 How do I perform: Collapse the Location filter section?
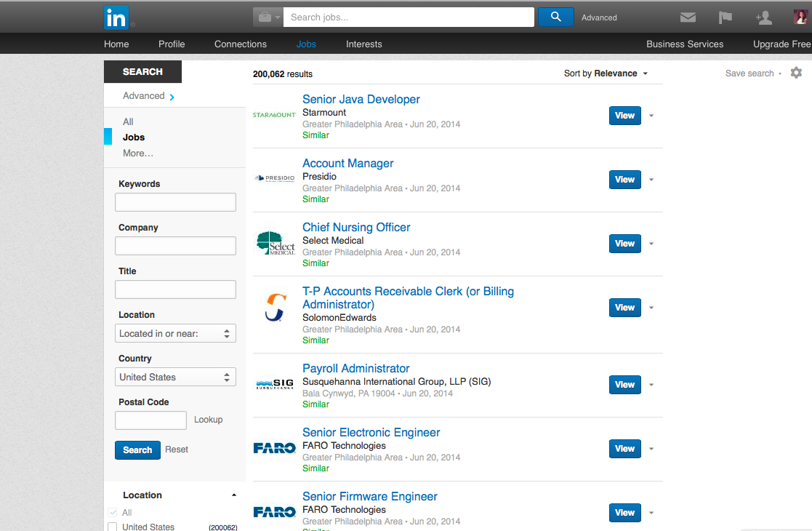point(234,495)
